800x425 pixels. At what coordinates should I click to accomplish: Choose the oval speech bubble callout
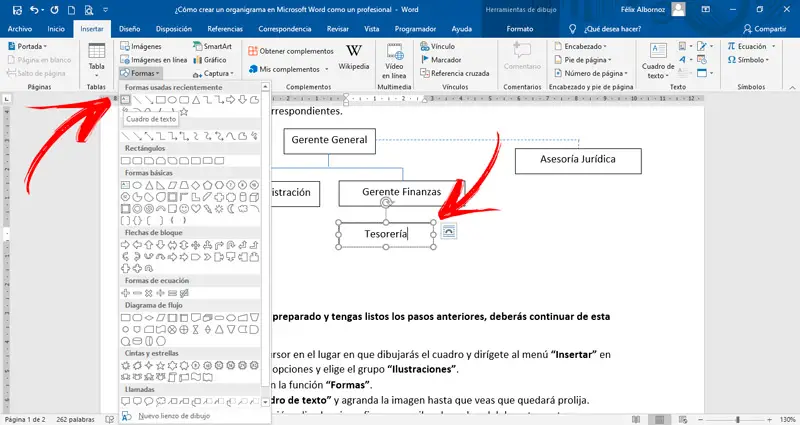148,402
